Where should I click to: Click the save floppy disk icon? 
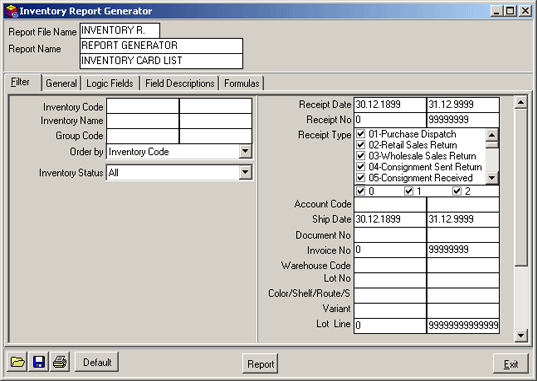coord(39,362)
